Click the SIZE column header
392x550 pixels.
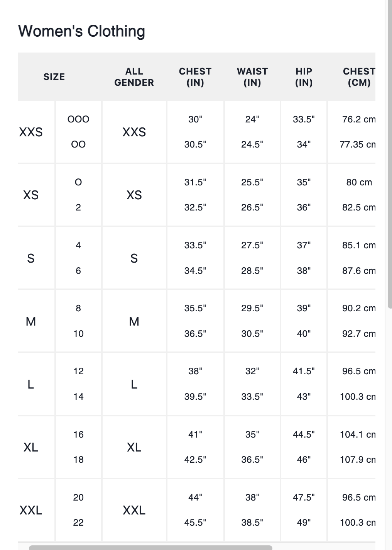[x=54, y=77]
